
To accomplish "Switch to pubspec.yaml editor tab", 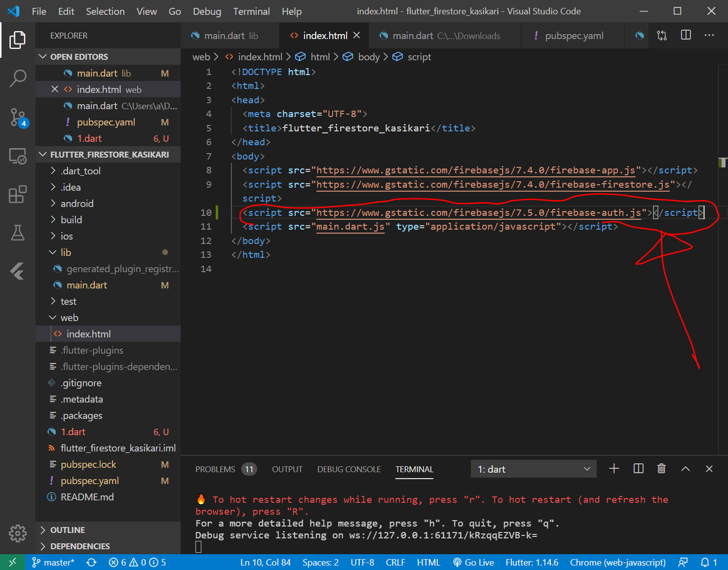I will click(573, 36).
